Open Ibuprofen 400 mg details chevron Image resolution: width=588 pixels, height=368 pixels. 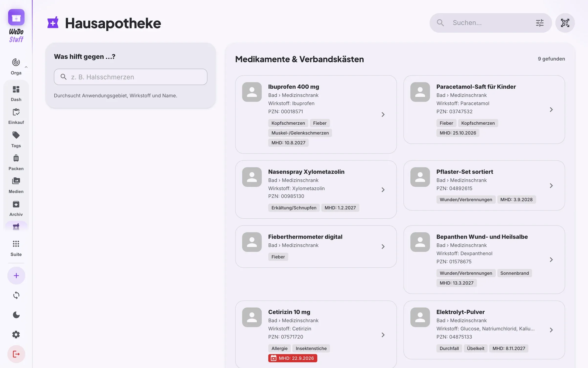tap(383, 115)
